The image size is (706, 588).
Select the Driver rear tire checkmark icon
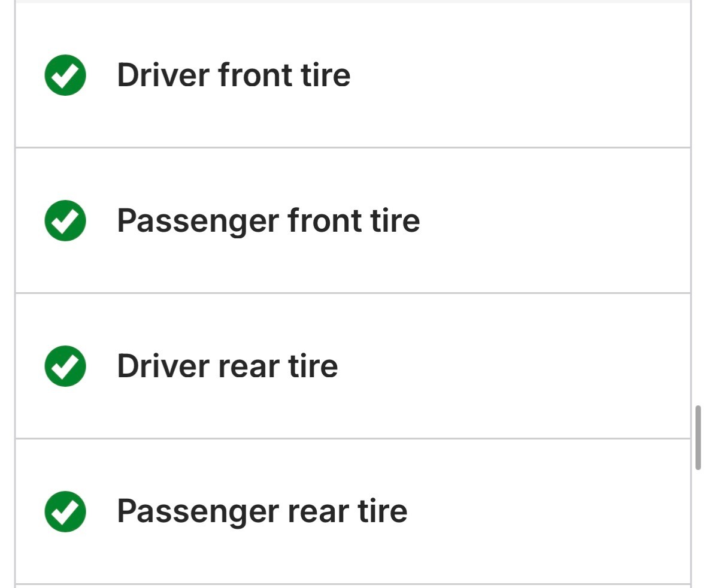tap(65, 366)
